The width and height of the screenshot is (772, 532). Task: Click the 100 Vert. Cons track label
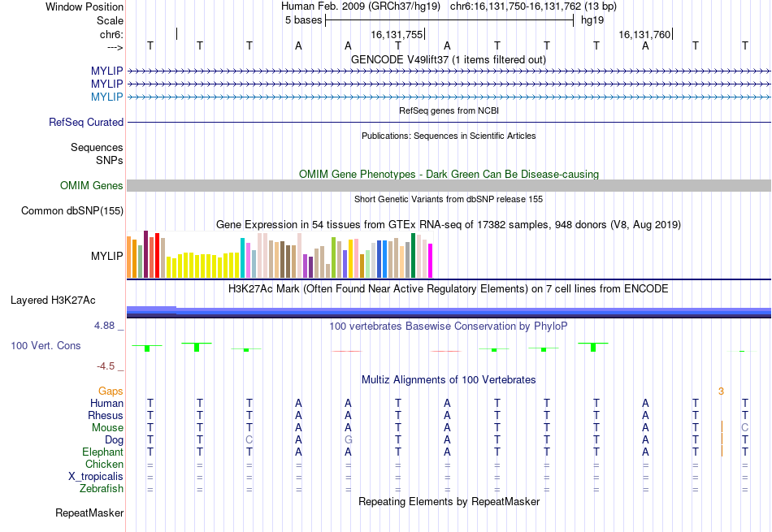tap(46, 345)
